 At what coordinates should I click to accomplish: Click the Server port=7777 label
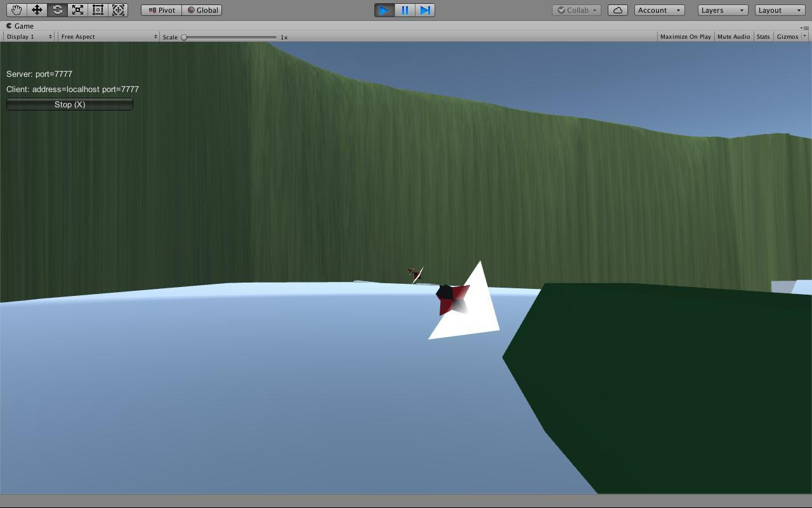39,74
